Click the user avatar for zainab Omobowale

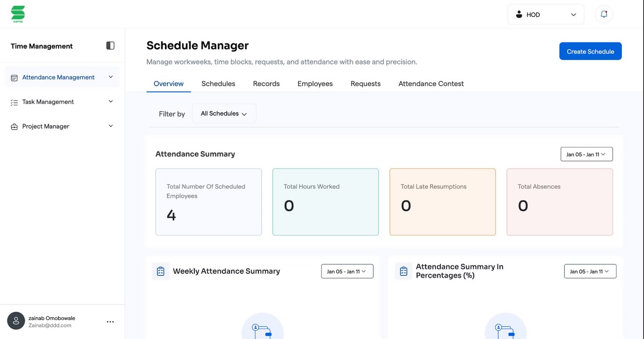16,321
